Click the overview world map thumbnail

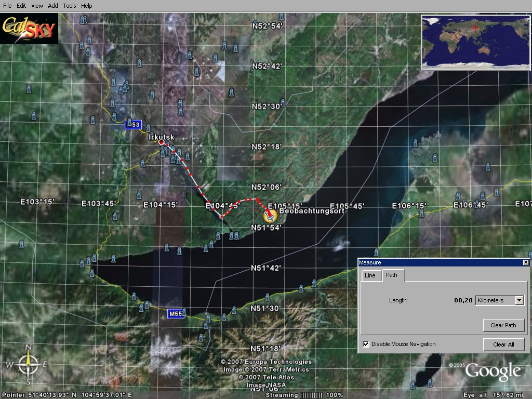coord(475,43)
